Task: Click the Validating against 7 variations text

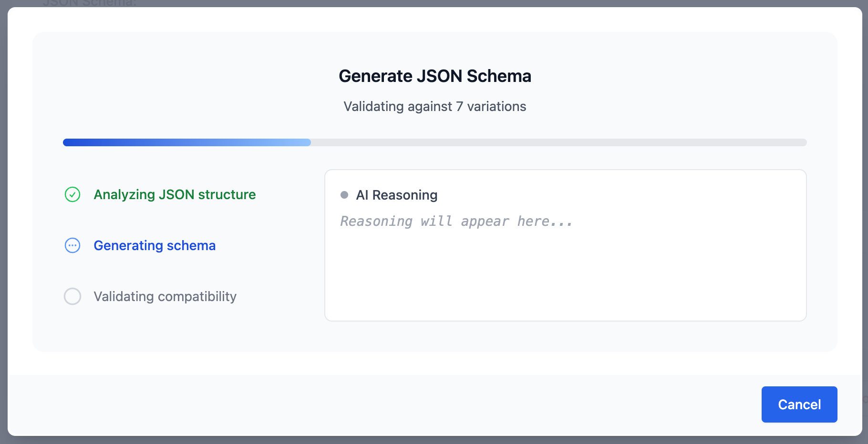Action: point(434,106)
